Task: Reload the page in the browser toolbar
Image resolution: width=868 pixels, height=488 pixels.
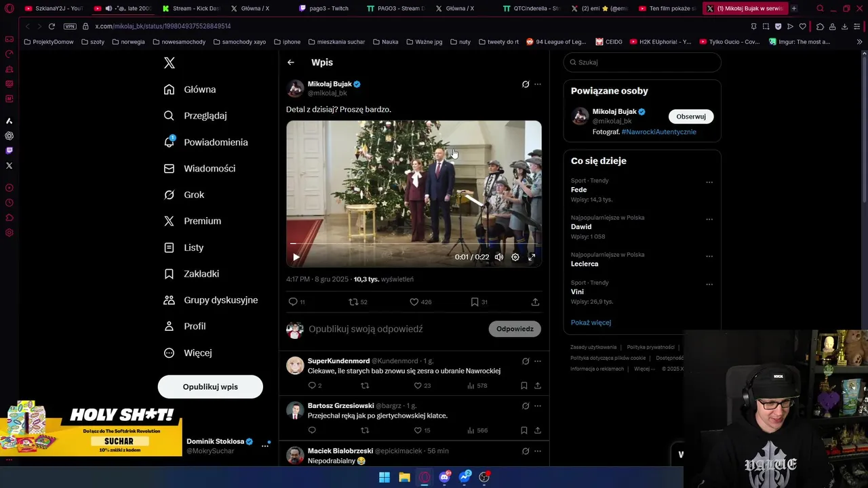Action: point(52,26)
